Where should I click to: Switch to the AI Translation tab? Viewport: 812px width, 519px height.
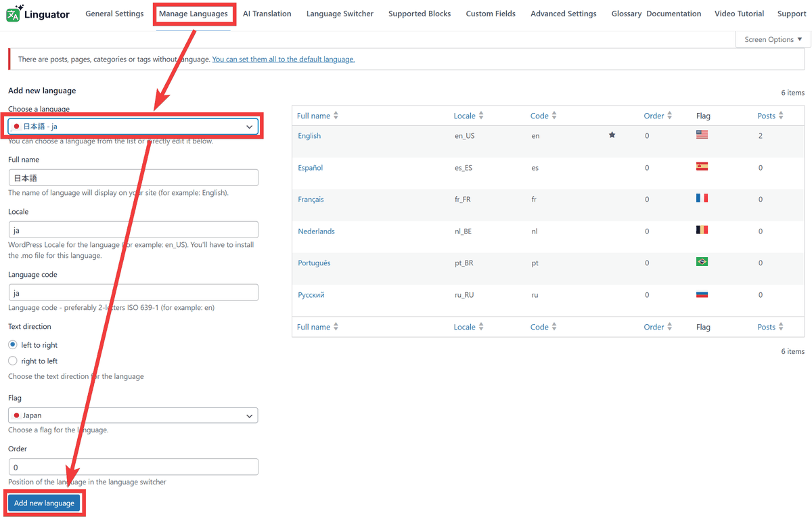point(267,14)
